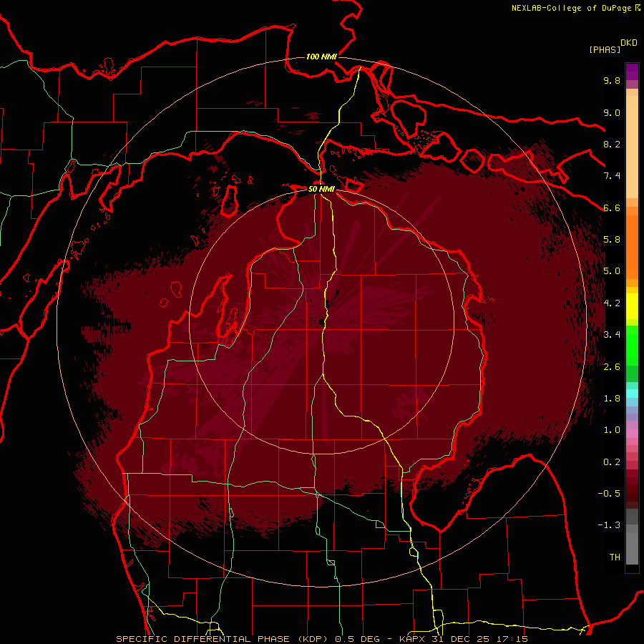Click the 6.6 legend value
This screenshot has width=644, height=644.
(612, 208)
